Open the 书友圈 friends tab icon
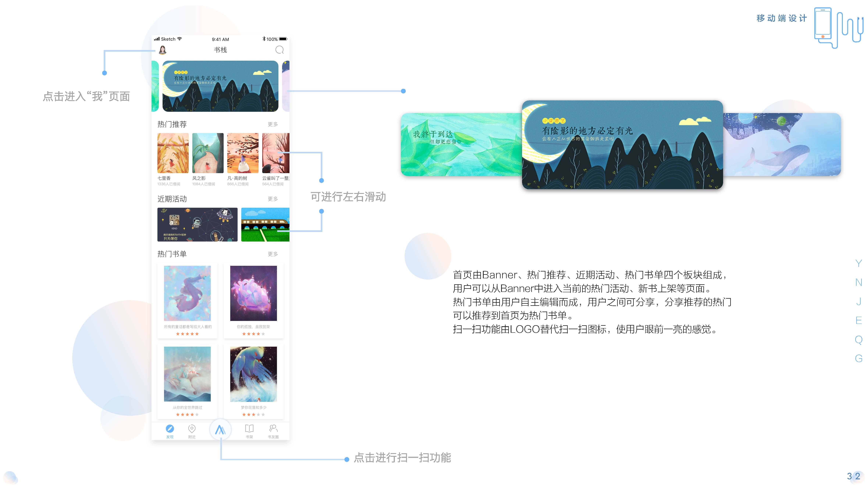The height and width of the screenshot is (488, 868). [273, 429]
